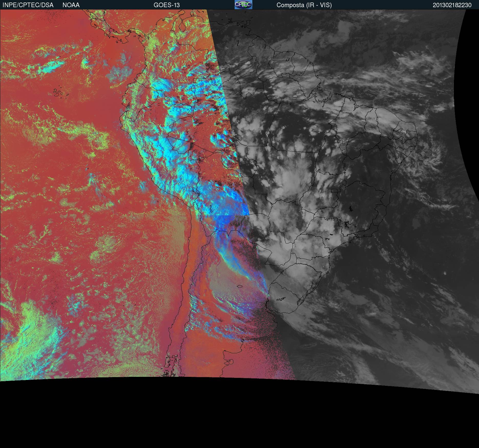Click the 'NOAA' label in header
The image size is (479, 448).
[71, 5]
